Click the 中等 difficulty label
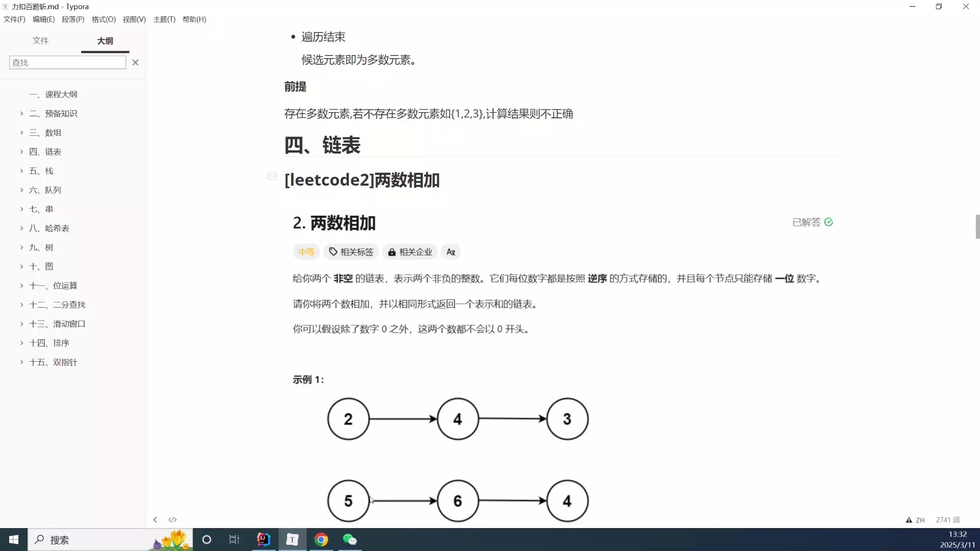Image resolution: width=980 pixels, height=551 pixels. [x=306, y=252]
